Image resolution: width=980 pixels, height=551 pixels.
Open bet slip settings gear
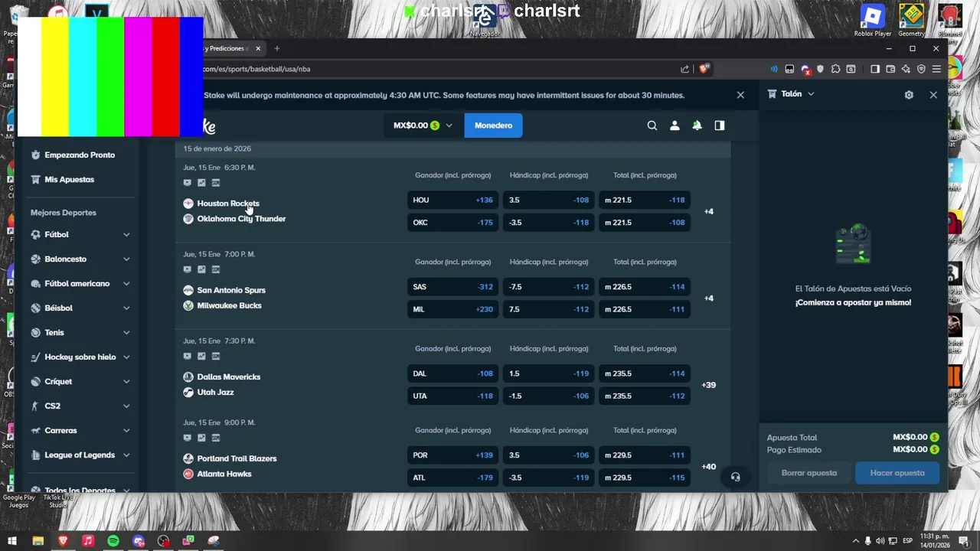(x=909, y=95)
